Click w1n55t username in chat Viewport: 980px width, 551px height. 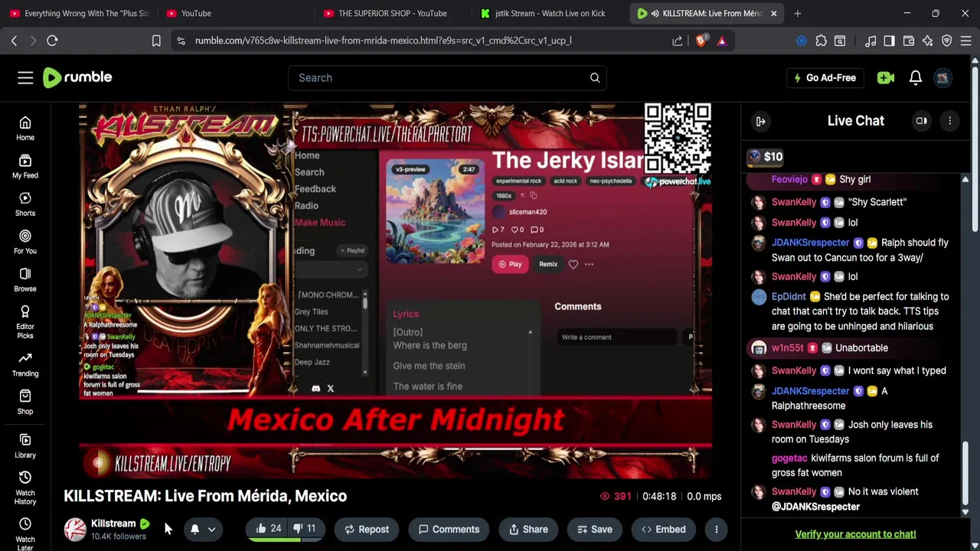pyautogui.click(x=788, y=347)
